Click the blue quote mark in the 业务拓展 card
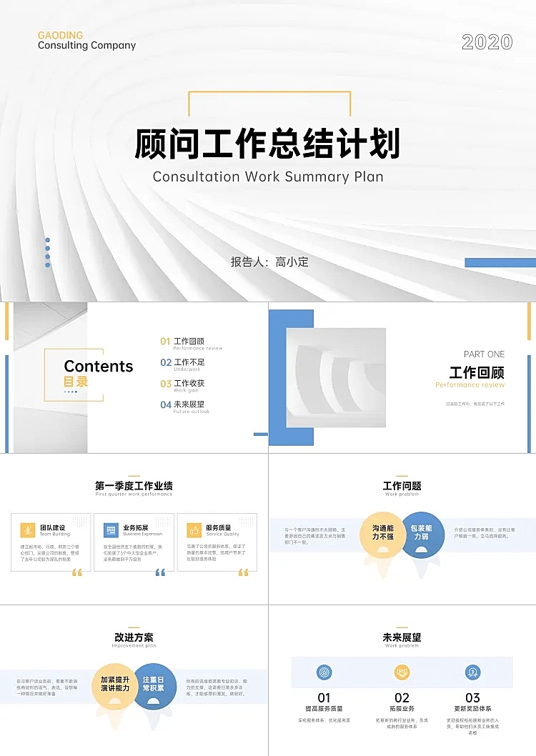This screenshot has width=536, height=756. [x=161, y=572]
